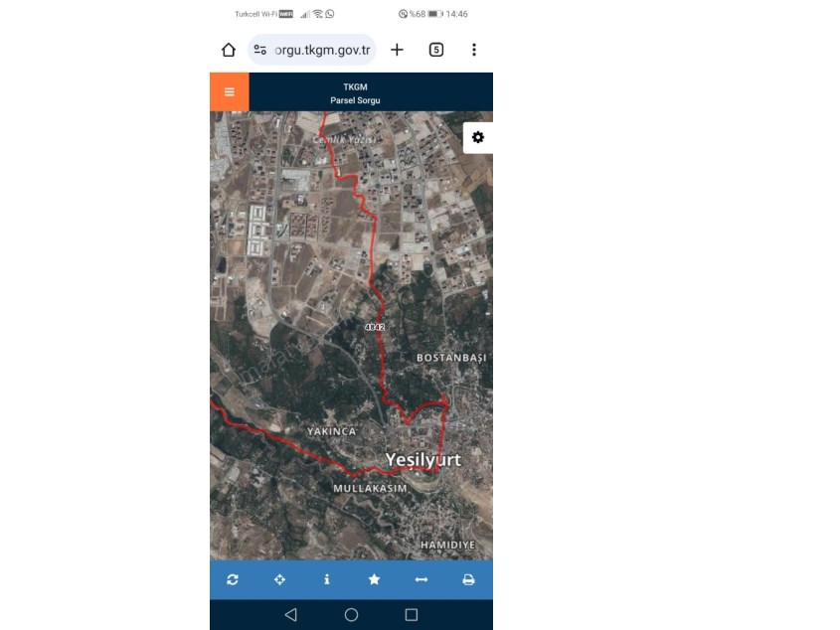Open the info tool in the bottom bar
This screenshot has height=630, width=840.
coord(327,579)
